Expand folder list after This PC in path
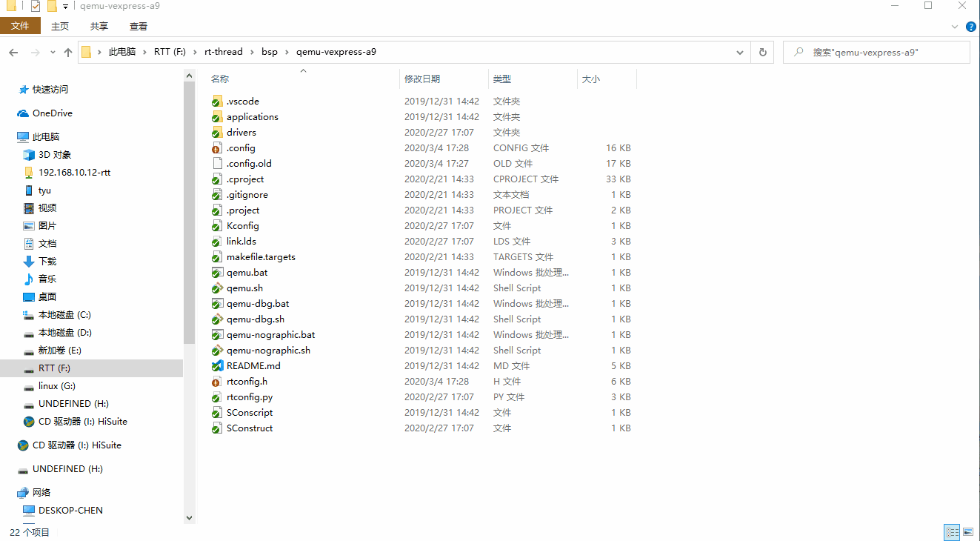980x541 pixels. pos(144,53)
